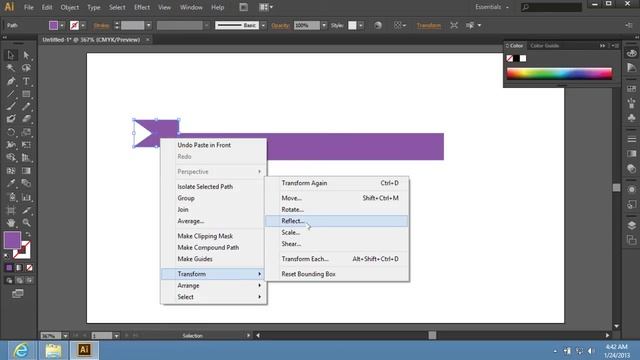
Task: Pick the Line Segment tool
Action: pos(11,94)
